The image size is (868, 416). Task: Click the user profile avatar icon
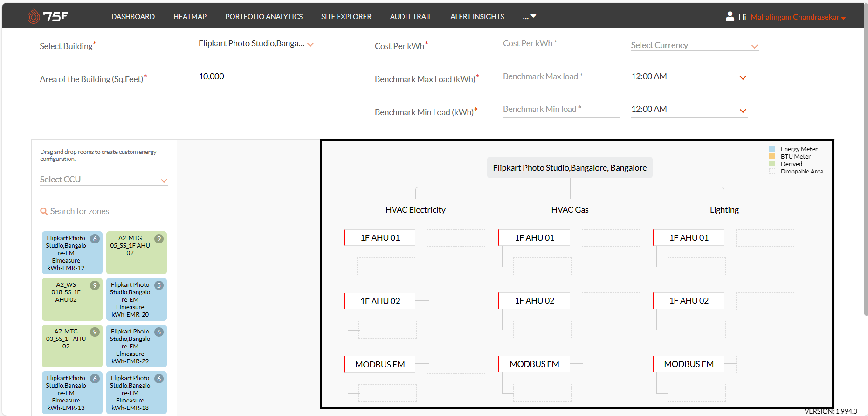click(730, 16)
